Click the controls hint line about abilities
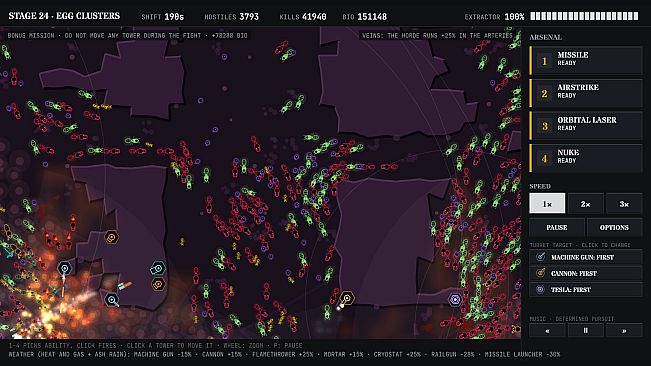 pyautogui.click(x=155, y=345)
